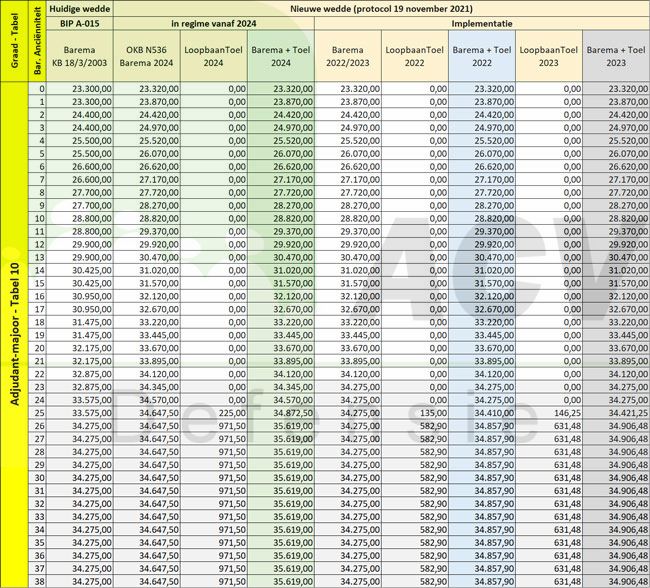Click the 'Barema + Toel 2024' column header
Viewport: 650px width, 588px height.
281,56
